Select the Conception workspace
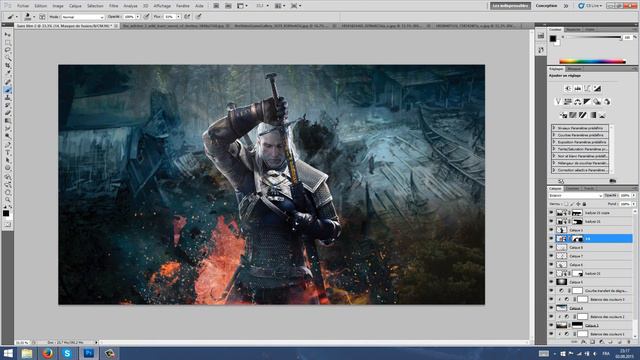 tap(546, 6)
